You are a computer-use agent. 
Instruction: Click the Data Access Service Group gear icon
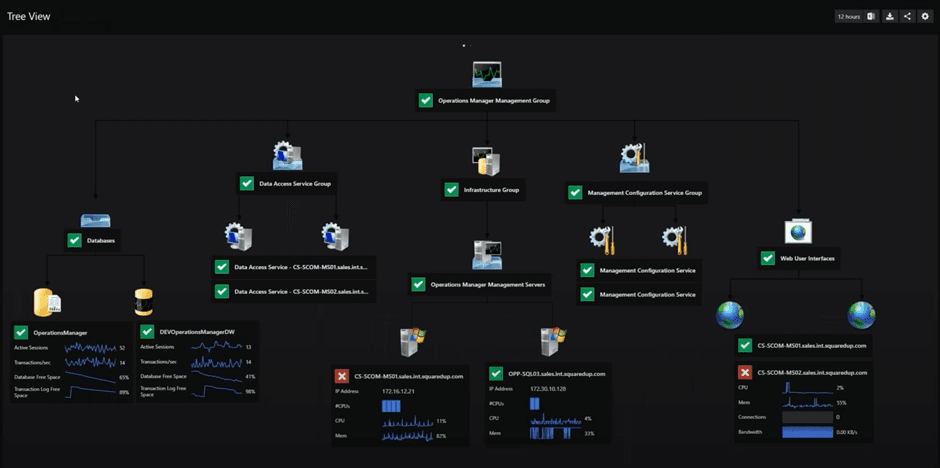pos(288,156)
